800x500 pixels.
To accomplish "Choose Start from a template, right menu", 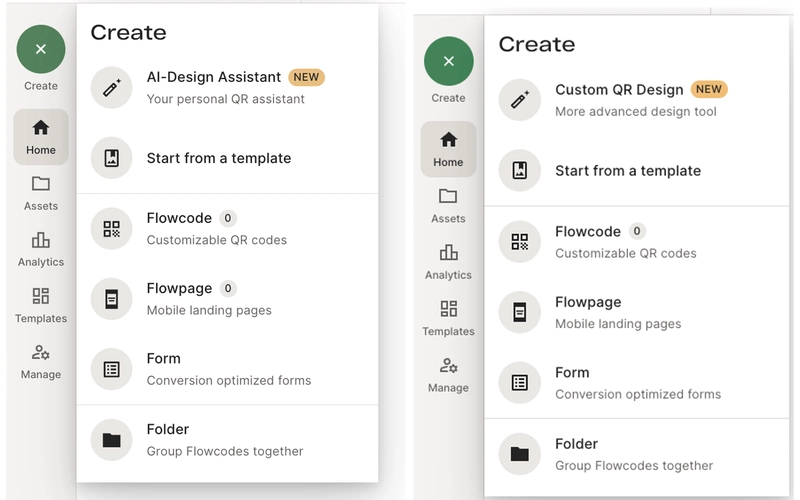I will click(636, 170).
